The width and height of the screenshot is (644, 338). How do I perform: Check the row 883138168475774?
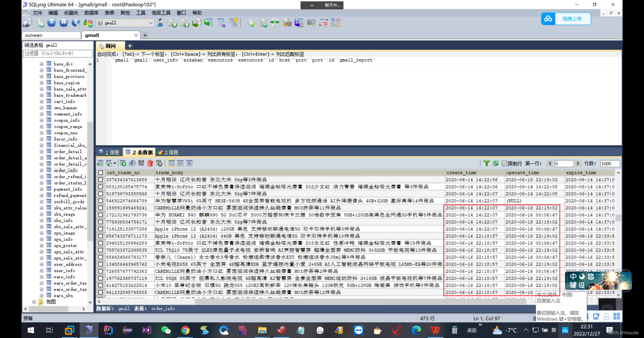click(101, 187)
